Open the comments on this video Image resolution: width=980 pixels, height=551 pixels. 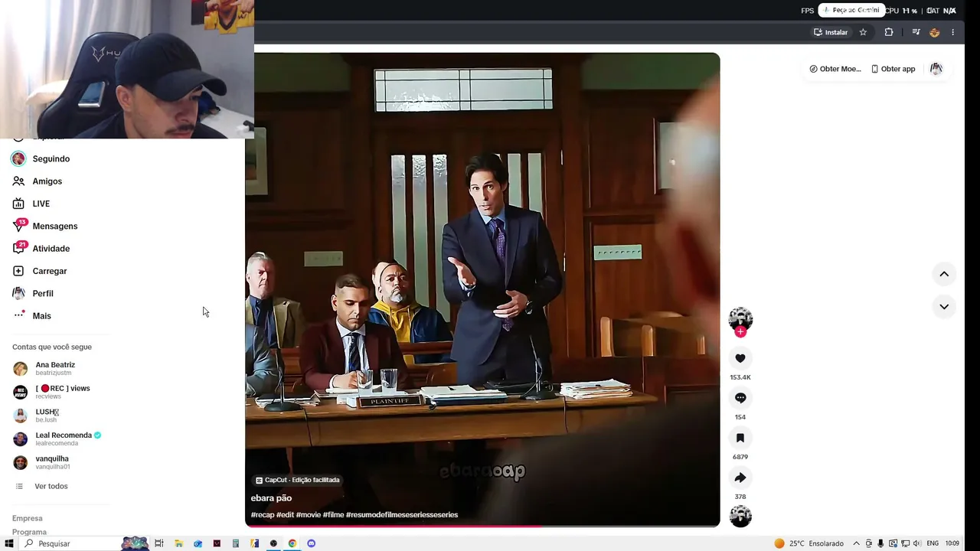tap(740, 398)
